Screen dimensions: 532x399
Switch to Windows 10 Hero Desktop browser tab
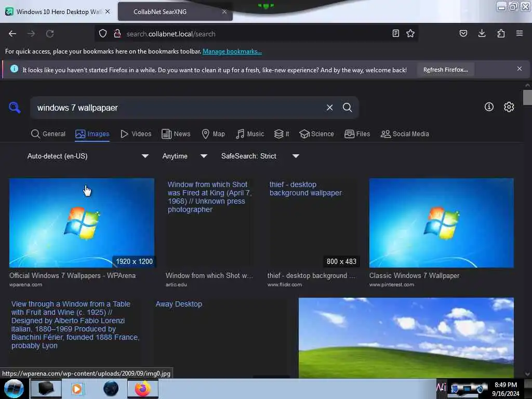tap(58, 11)
